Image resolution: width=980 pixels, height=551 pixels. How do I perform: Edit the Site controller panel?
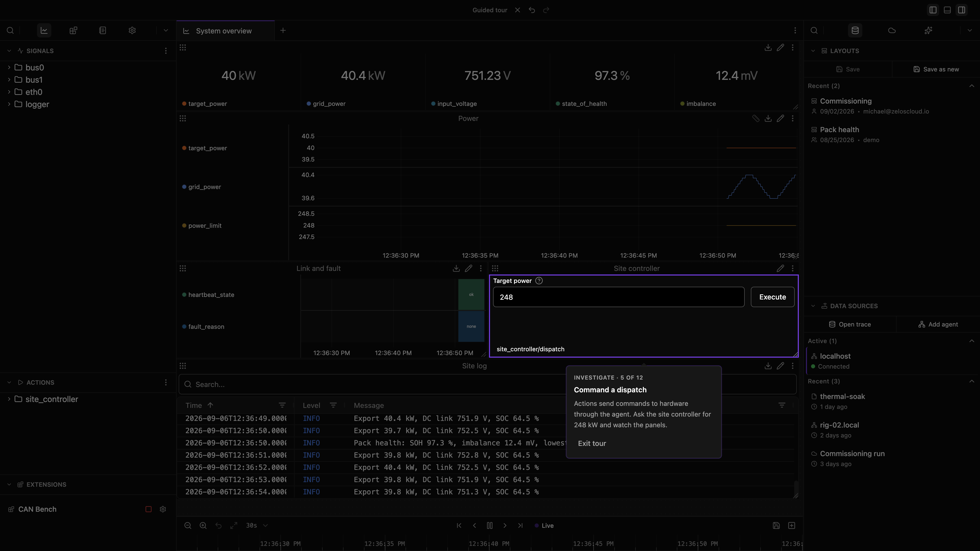coord(780,268)
